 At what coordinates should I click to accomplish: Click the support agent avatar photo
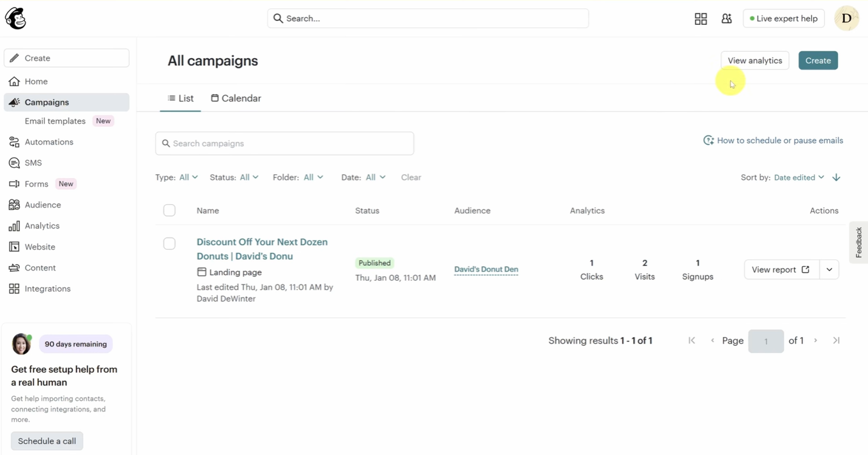pos(21,344)
